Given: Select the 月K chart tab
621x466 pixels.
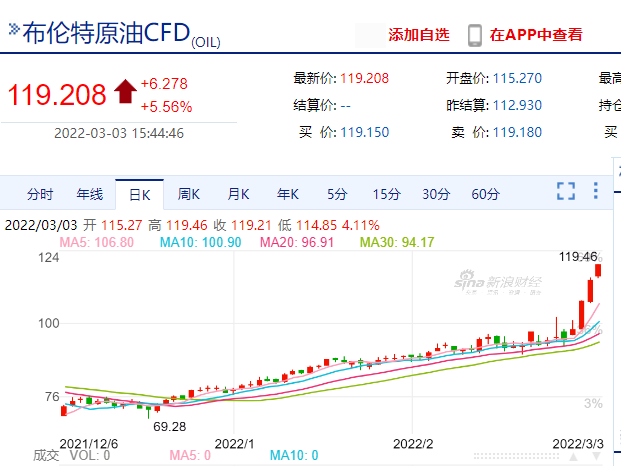Looking at the screenshot, I should pos(238,194).
